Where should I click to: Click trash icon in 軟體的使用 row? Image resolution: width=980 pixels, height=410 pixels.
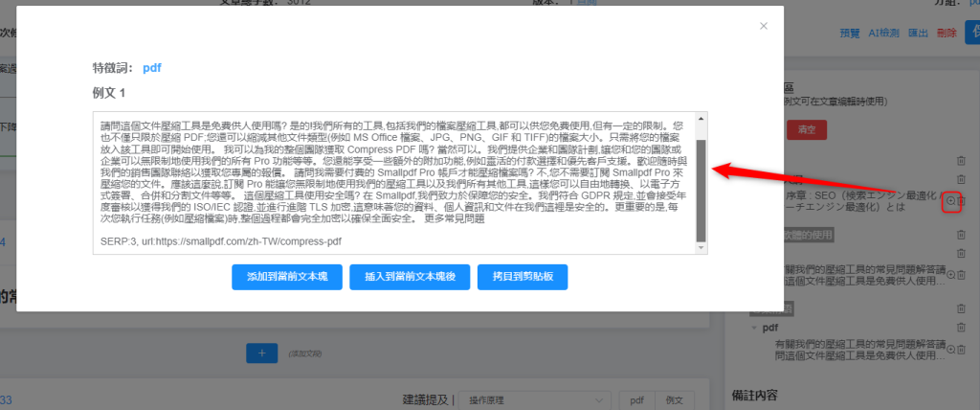[961, 234]
